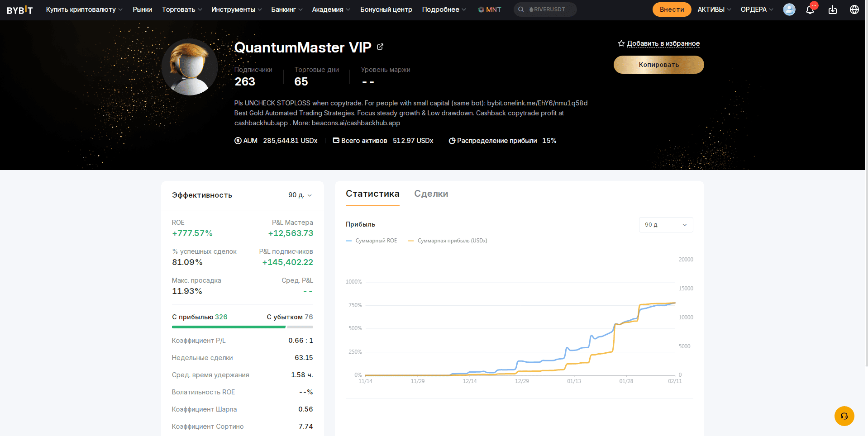The image size is (868, 436).
Task: Click the MNT token icon
Action: tap(481, 9)
